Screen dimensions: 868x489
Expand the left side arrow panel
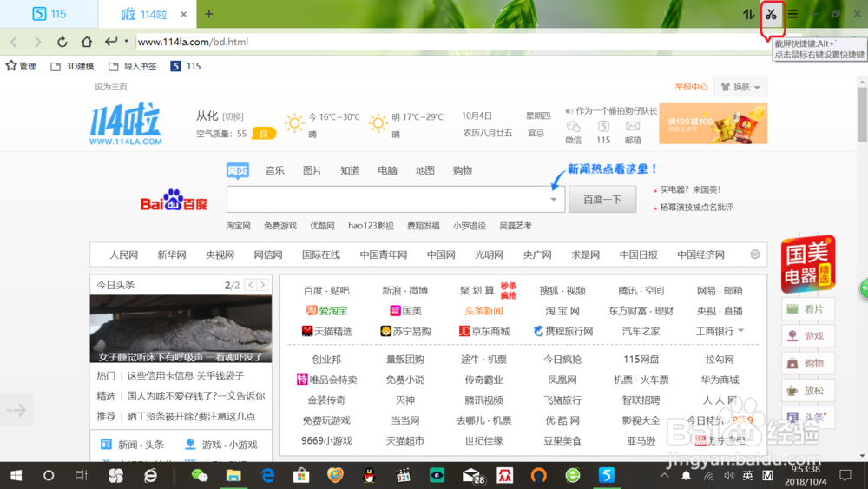click(x=16, y=410)
